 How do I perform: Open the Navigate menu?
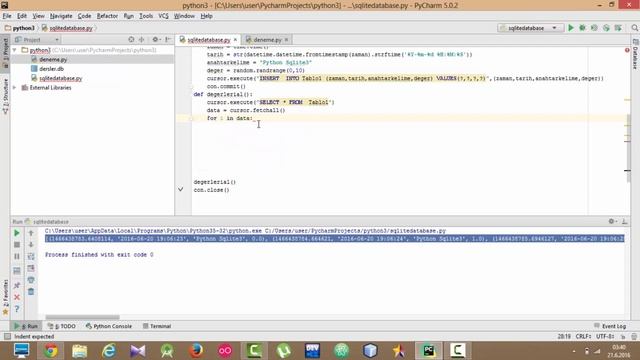click(61, 16)
